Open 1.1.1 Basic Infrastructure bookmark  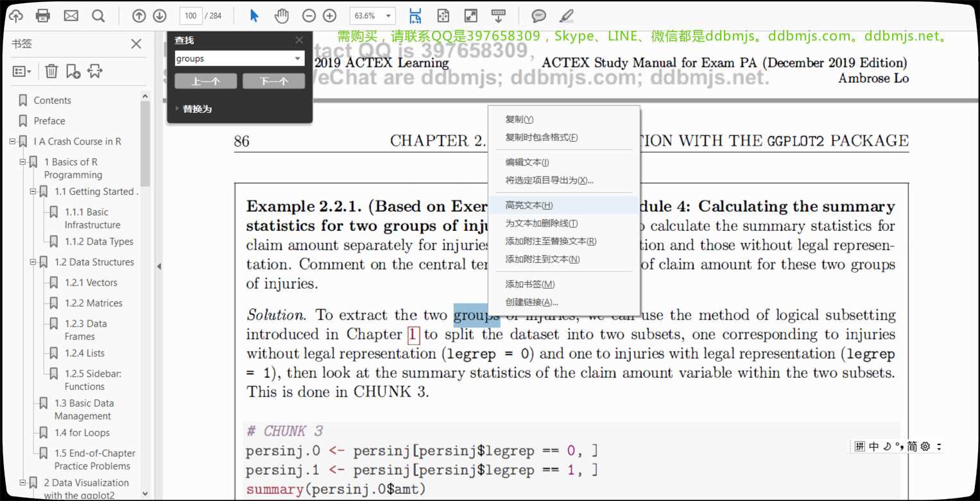coord(92,218)
